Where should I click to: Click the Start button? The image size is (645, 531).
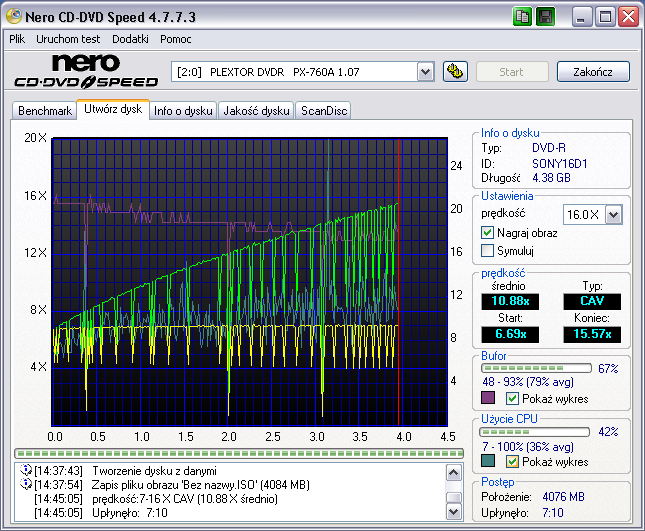(512, 72)
